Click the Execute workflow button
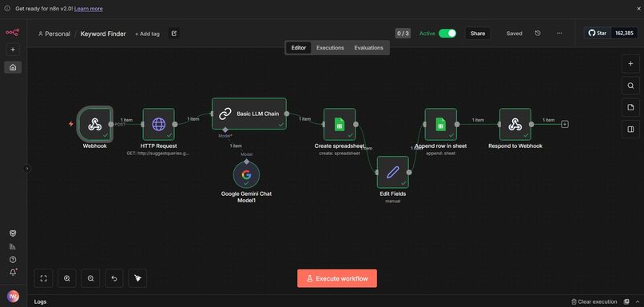The width and height of the screenshot is (644, 307). click(x=337, y=279)
